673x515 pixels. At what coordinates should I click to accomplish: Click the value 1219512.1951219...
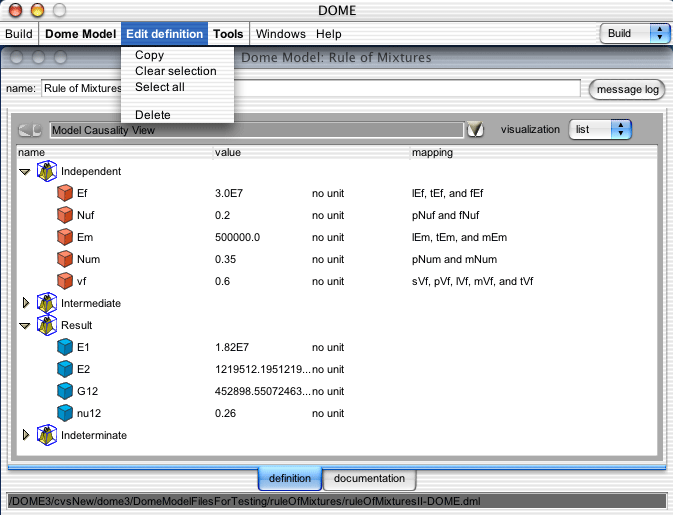pyautogui.click(x=263, y=369)
